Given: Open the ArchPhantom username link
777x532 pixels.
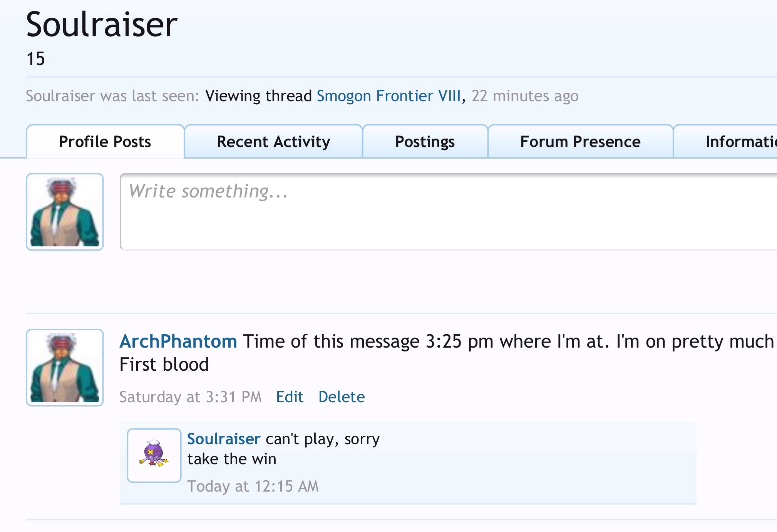Looking at the screenshot, I should click(178, 341).
